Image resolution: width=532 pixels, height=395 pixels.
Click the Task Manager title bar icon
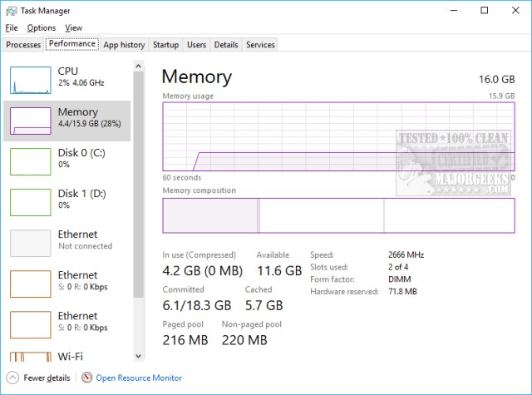[x=10, y=11]
